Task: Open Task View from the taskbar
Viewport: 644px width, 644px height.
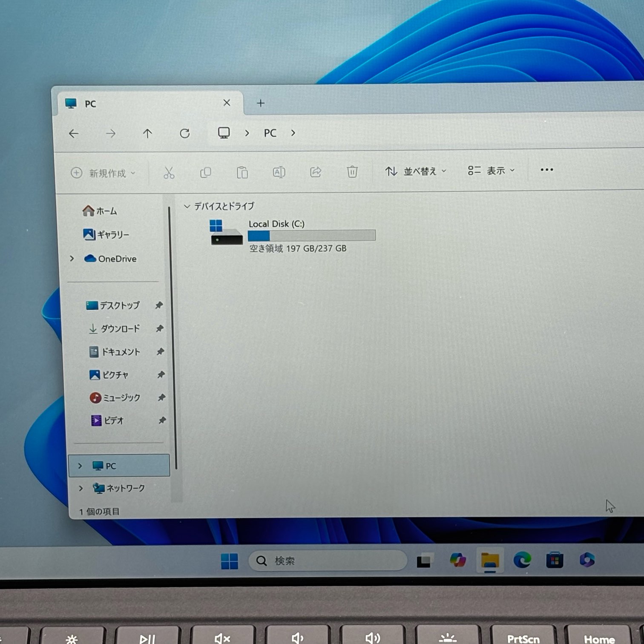Action: (x=424, y=561)
